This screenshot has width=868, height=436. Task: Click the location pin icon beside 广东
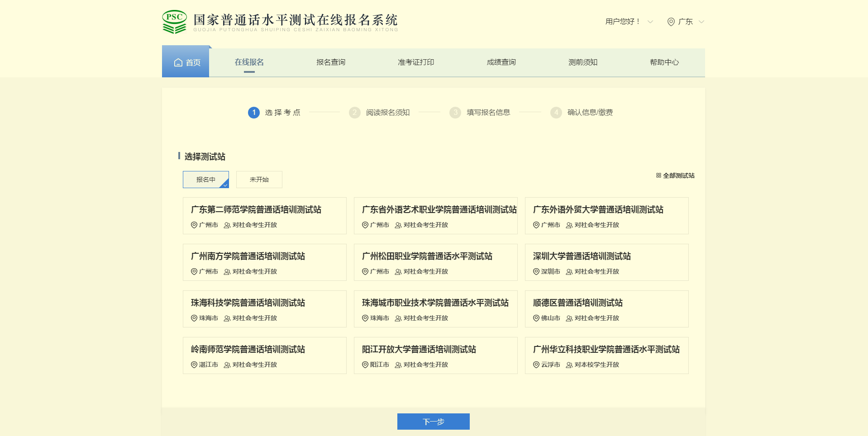click(671, 22)
